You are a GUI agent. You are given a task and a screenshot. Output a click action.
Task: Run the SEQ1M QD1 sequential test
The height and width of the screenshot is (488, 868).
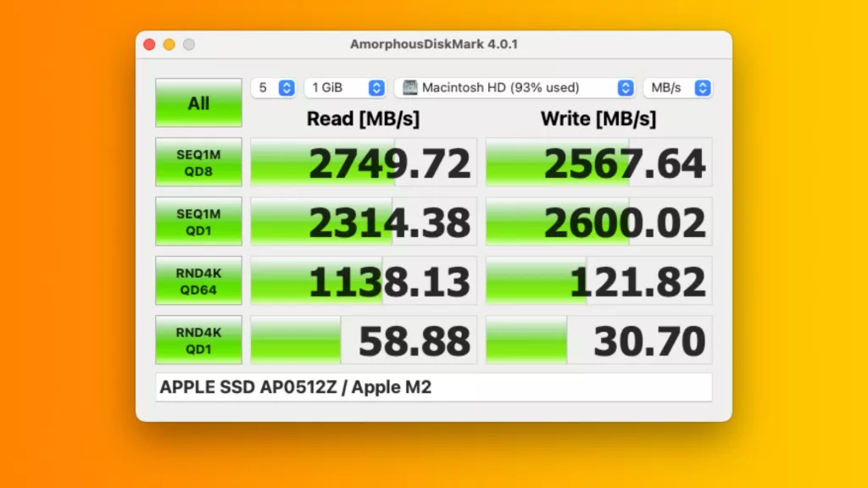[x=198, y=221]
